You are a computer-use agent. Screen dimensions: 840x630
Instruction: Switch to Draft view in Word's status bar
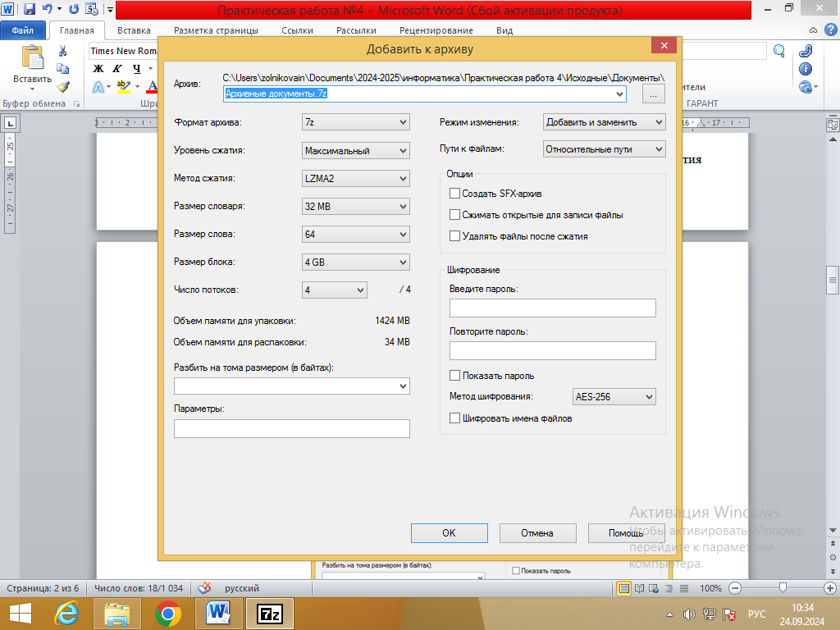[x=684, y=588]
